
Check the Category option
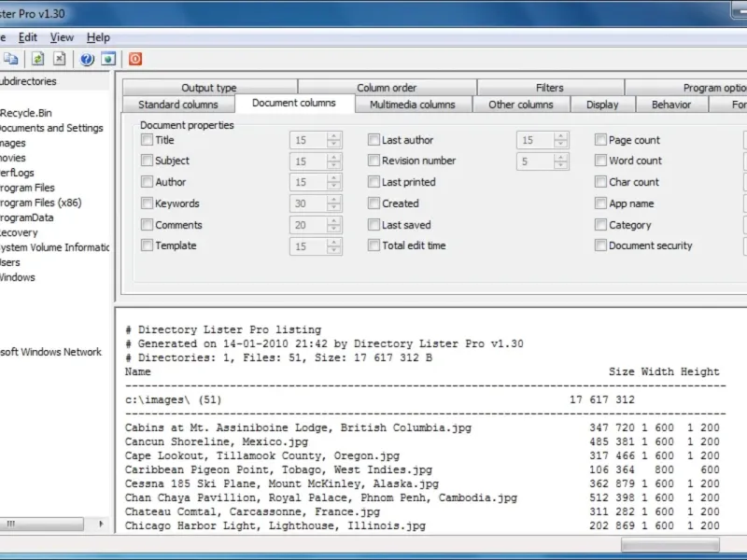tap(600, 224)
